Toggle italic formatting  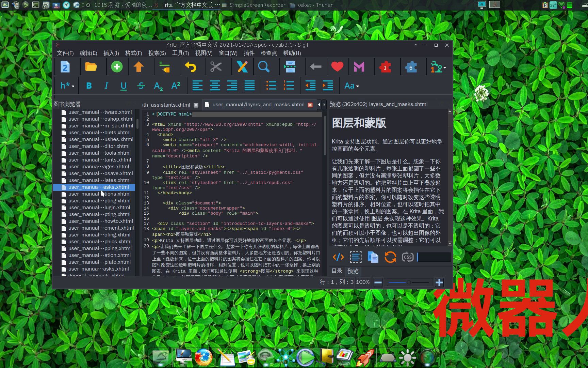(106, 86)
